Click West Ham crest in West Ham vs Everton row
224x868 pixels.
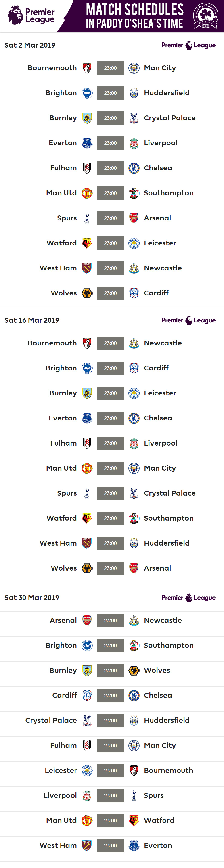pyautogui.click(x=87, y=845)
